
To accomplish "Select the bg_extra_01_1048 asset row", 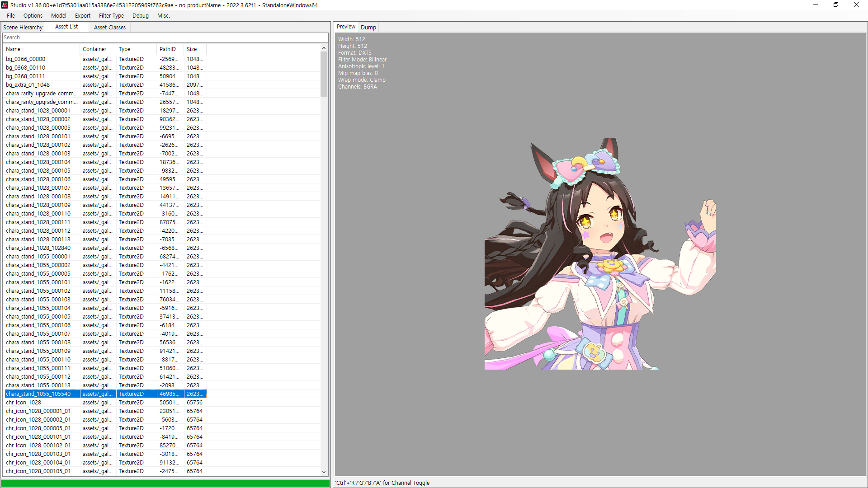I will tap(28, 84).
